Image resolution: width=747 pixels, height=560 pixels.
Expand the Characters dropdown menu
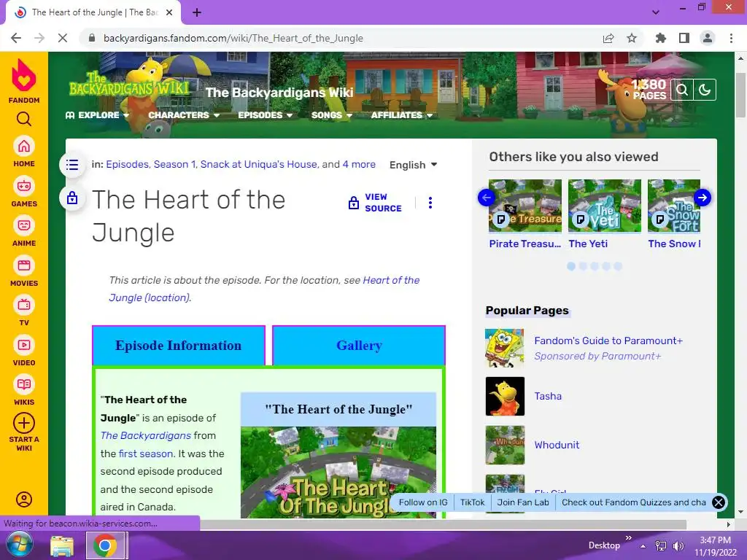[x=184, y=115]
